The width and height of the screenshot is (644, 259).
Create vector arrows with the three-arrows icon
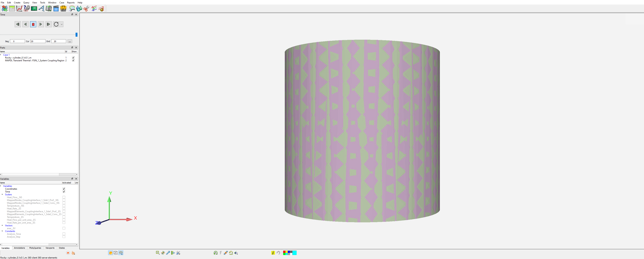(x=94, y=8)
